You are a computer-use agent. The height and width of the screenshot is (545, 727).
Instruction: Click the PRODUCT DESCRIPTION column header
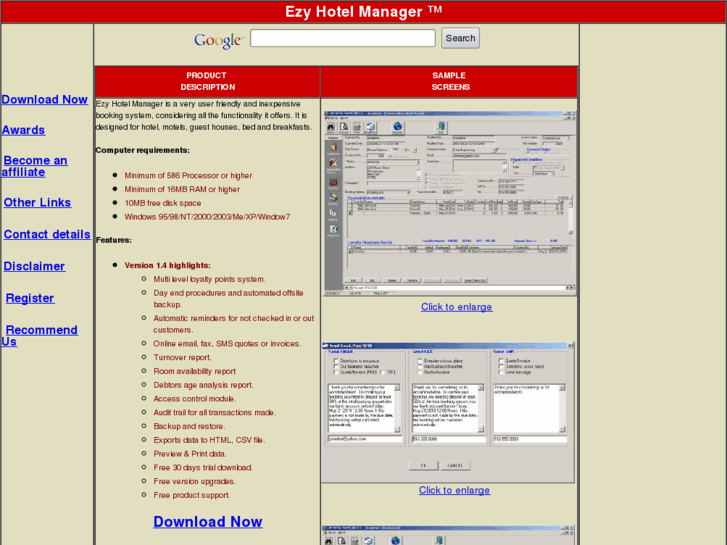coord(207,81)
